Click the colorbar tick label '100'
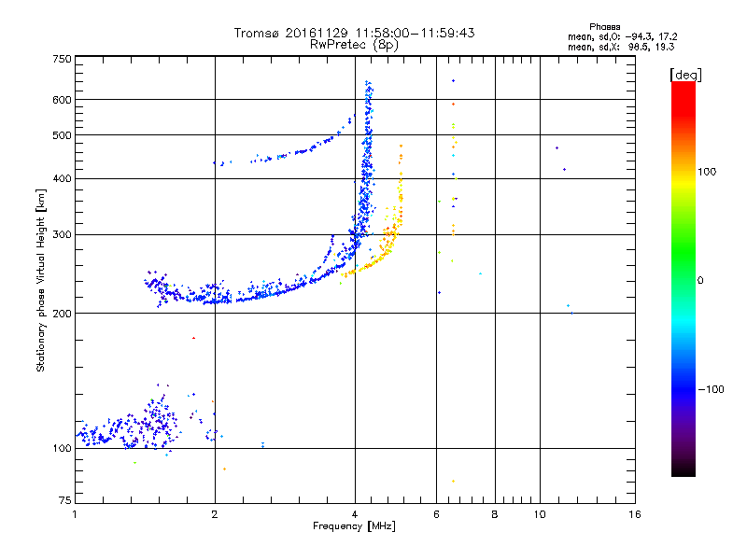Screen dimensions: 747x560 [707, 172]
